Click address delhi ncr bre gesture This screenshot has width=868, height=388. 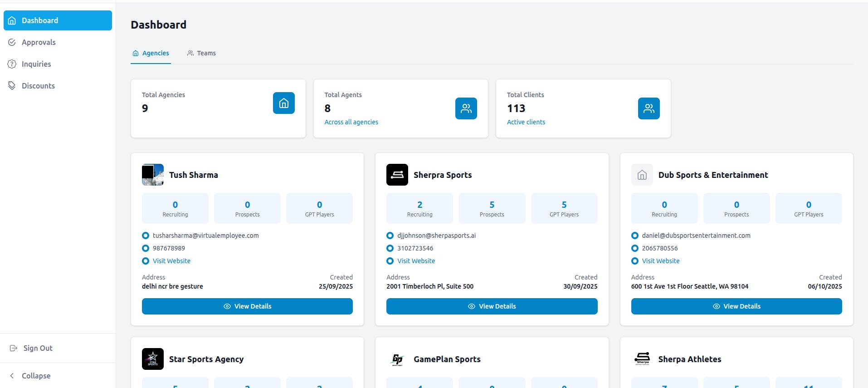172,286
